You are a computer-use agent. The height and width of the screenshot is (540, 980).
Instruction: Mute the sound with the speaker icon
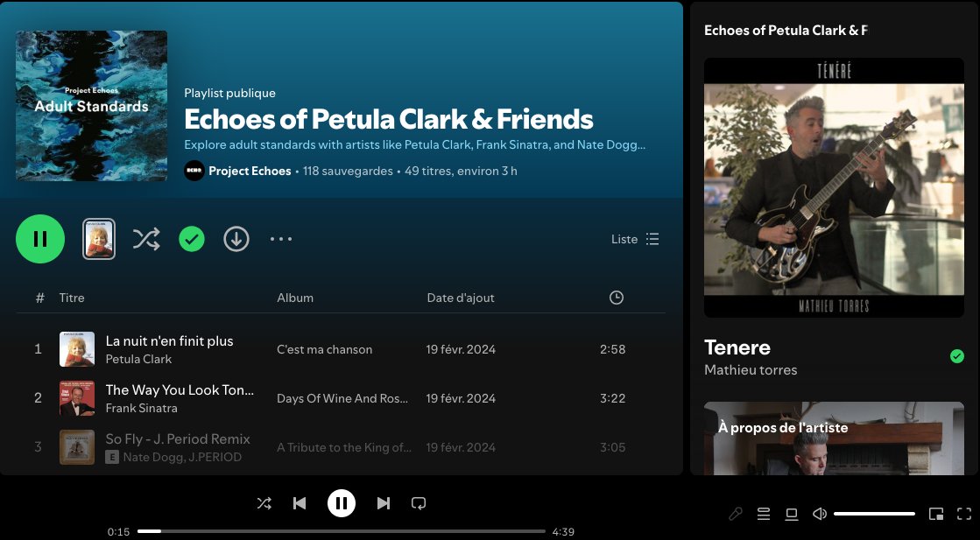(820, 514)
